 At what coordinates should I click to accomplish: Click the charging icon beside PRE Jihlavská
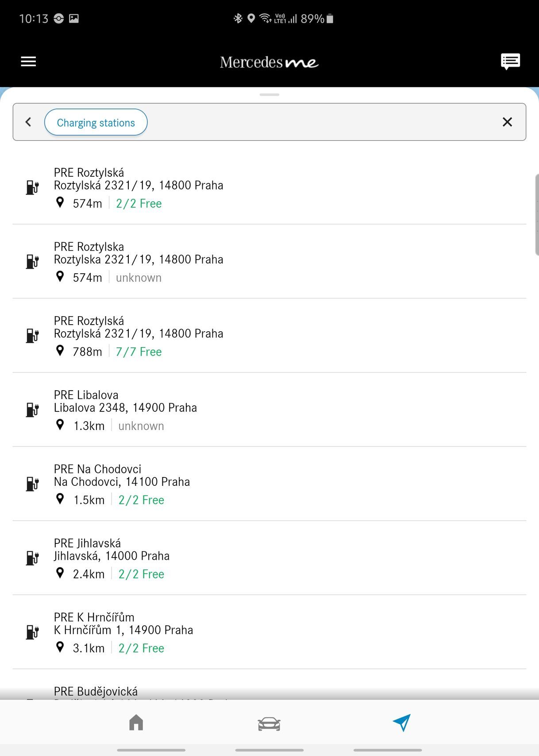[x=32, y=558]
